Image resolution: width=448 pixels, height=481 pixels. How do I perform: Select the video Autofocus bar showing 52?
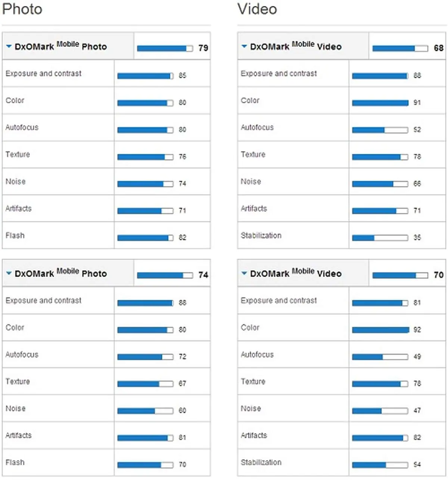[x=380, y=130]
